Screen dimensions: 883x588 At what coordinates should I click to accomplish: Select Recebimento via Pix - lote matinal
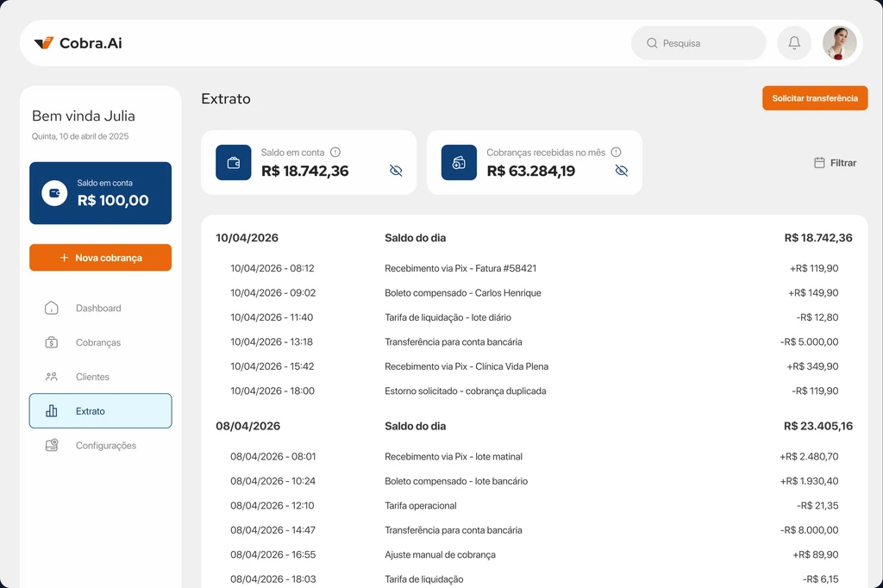pyautogui.click(x=454, y=457)
